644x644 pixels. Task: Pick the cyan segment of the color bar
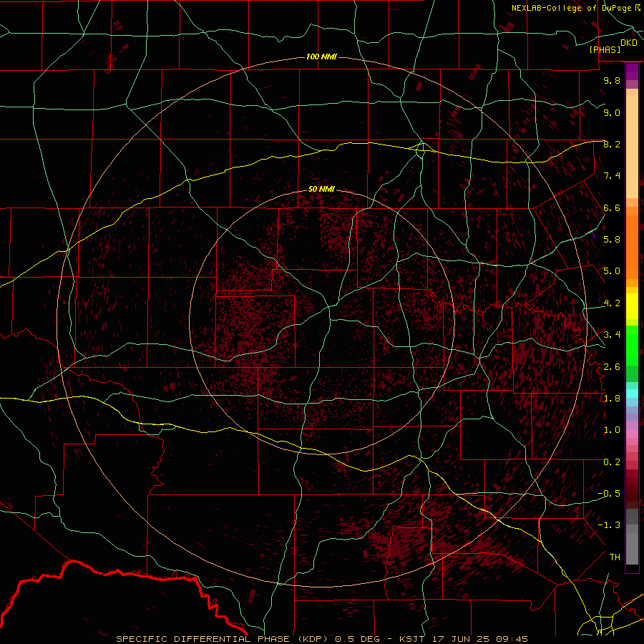coord(632,394)
